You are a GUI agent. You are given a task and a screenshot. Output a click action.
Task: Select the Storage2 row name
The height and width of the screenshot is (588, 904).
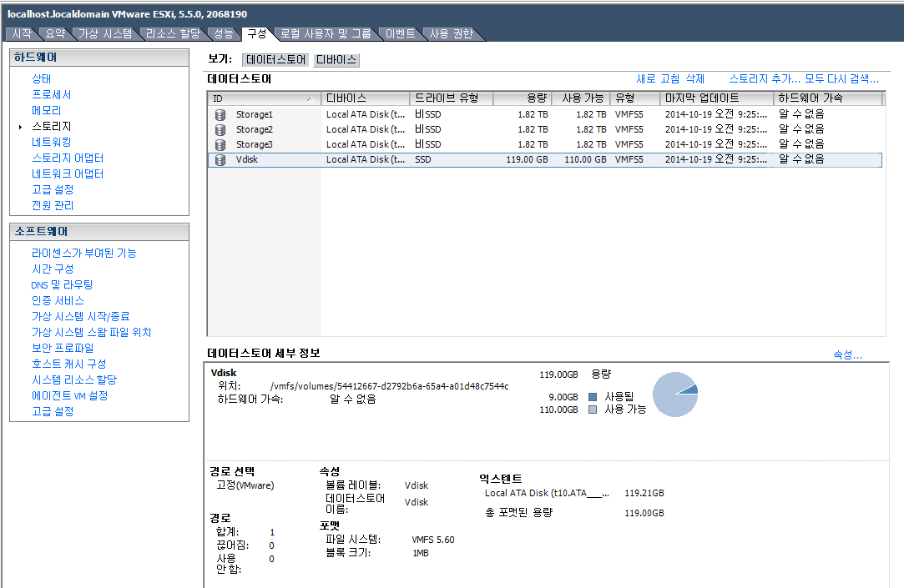pos(255,129)
